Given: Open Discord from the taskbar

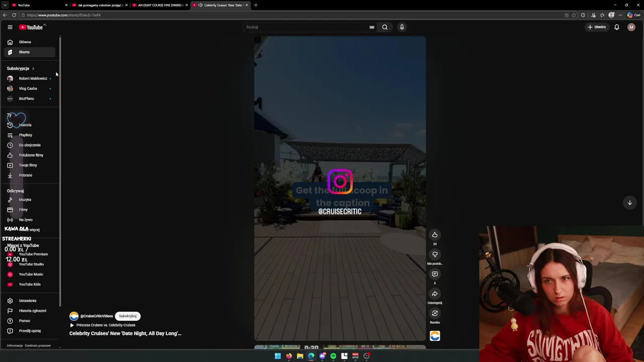Looking at the screenshot, I should coord(322,356).
